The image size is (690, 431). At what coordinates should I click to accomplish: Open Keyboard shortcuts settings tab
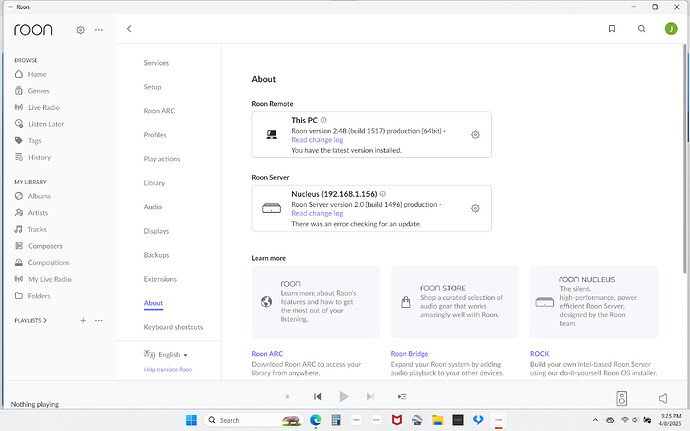tap(173, 327)
